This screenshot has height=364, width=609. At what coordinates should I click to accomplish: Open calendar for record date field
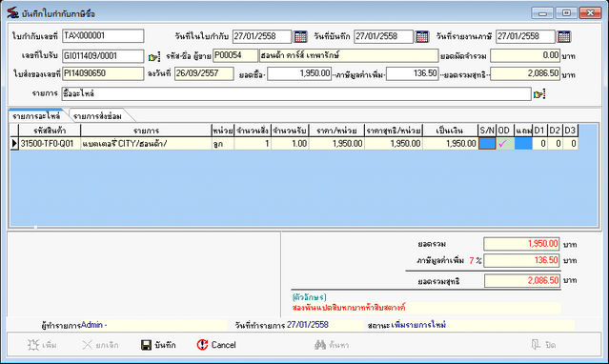tap(422, 36)
